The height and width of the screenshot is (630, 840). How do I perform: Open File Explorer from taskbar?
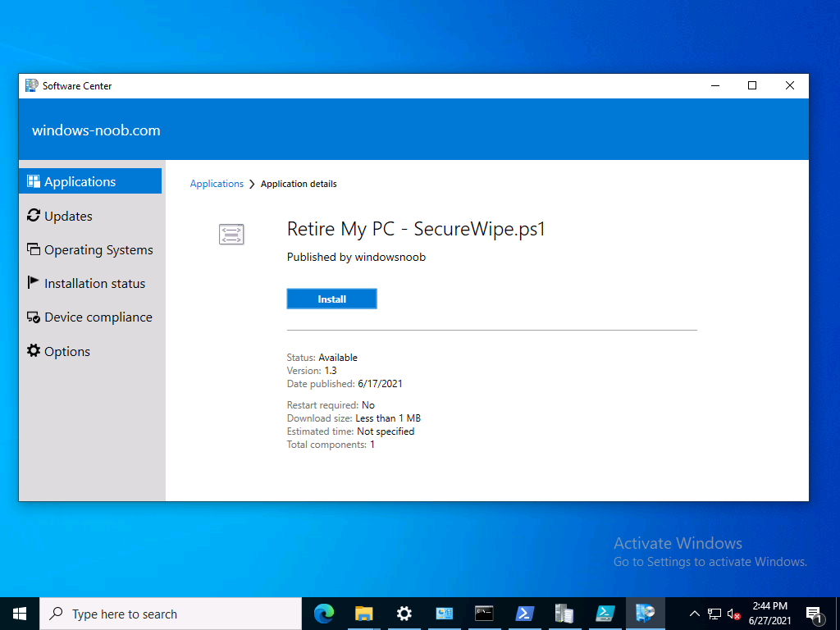coord(363,614)
